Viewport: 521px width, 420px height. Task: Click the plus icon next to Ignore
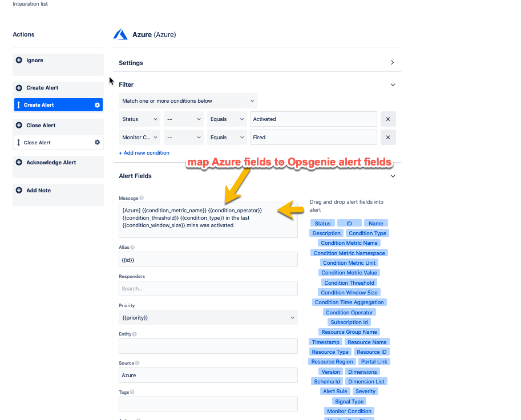pyautogui.click(x=19, y=60)
